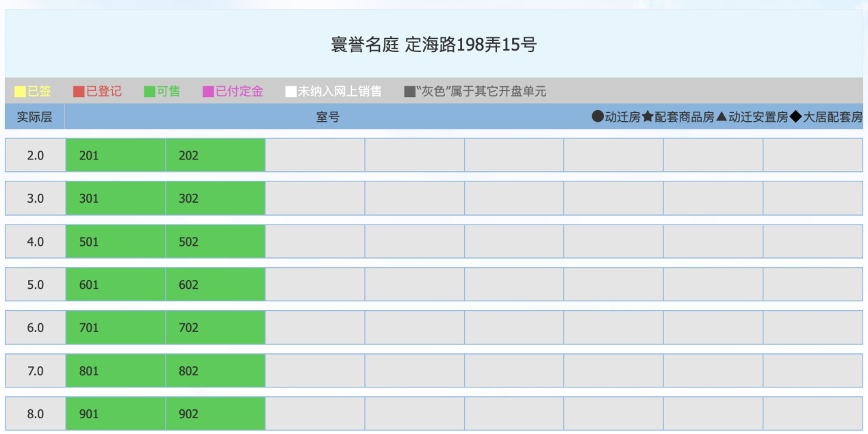Click the magenta 已付定金 legend swatch
Viewport: 868px width, 434px height.
[x=208, y=92]
